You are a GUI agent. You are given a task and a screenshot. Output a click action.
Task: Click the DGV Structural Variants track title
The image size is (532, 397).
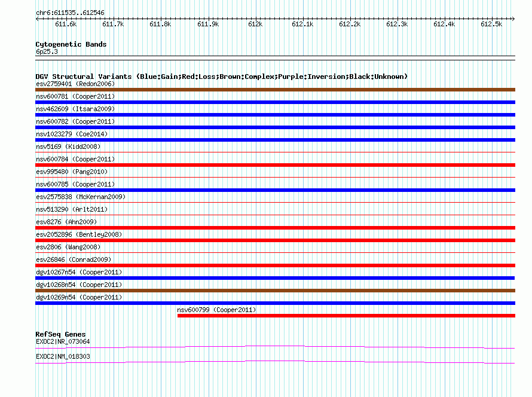pos(222,77)
